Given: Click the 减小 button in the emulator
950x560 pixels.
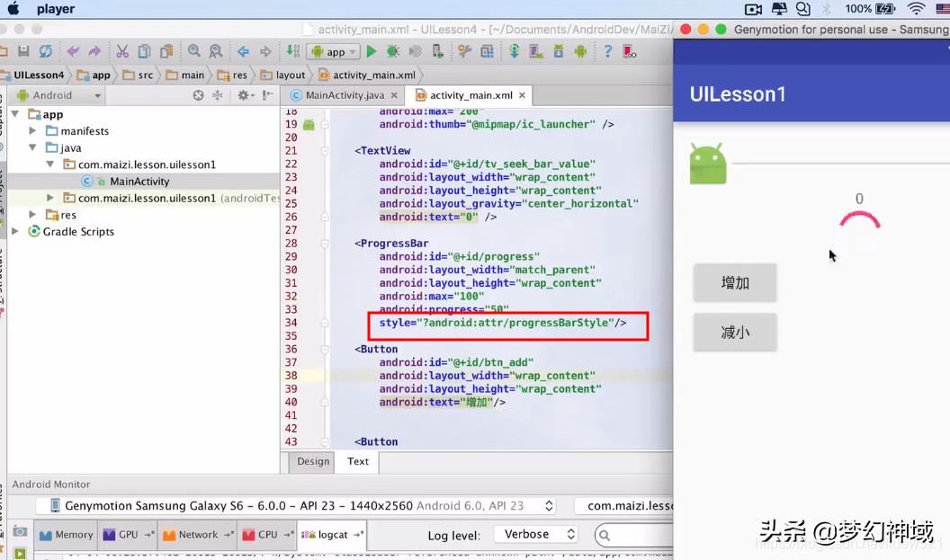Looking at the screenshot, I should pyautogui.click(x=734, y=332).
